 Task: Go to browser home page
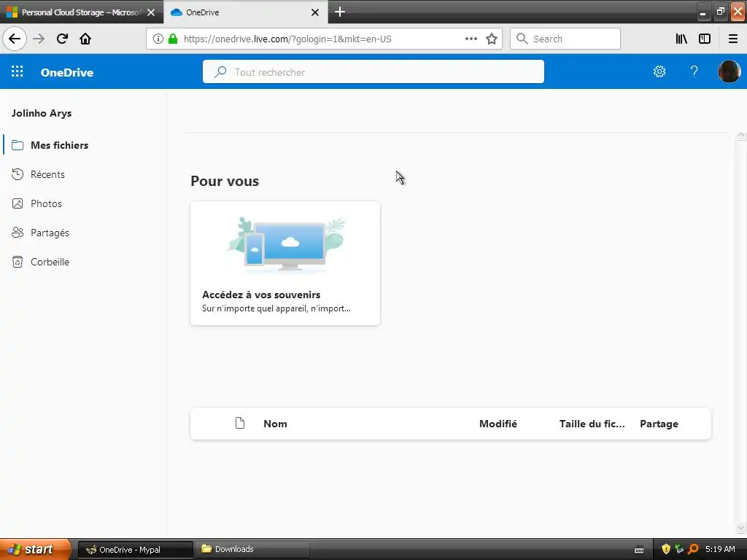85,39
